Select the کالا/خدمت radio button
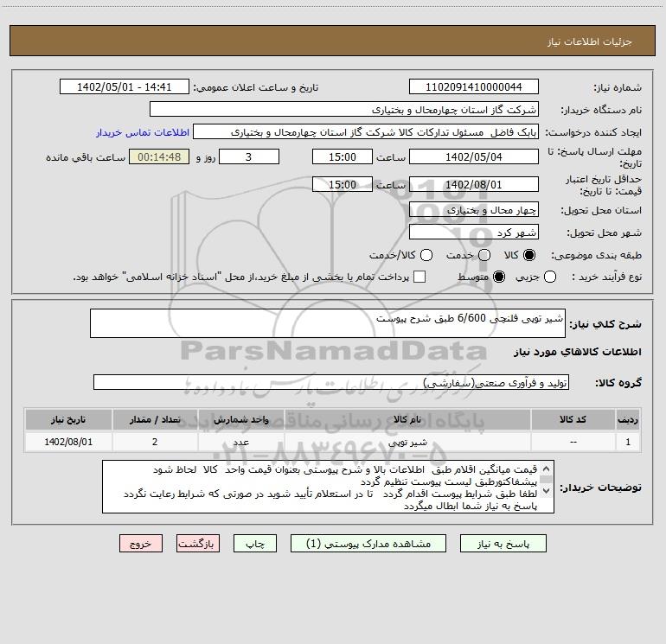 click(x=426, y=255)
